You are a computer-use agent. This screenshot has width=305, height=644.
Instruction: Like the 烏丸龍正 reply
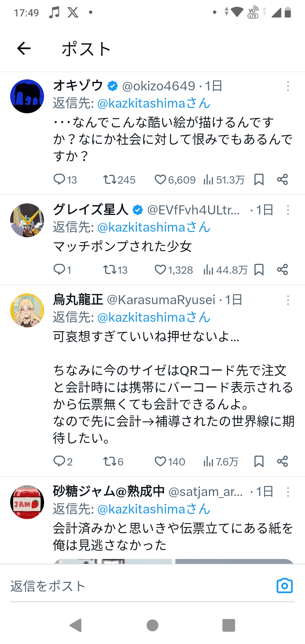click(x=160, y=462)
